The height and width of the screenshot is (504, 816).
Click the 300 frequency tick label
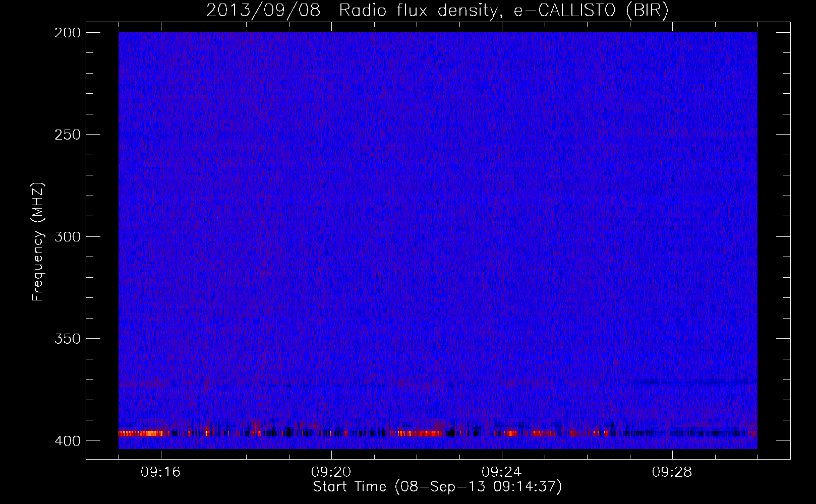67,237
